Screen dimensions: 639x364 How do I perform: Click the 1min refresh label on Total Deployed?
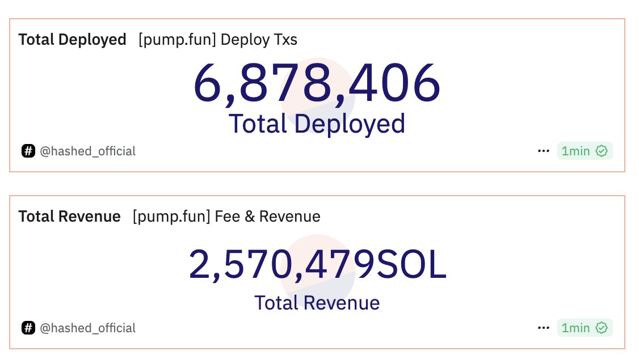(x=575, y=151)
